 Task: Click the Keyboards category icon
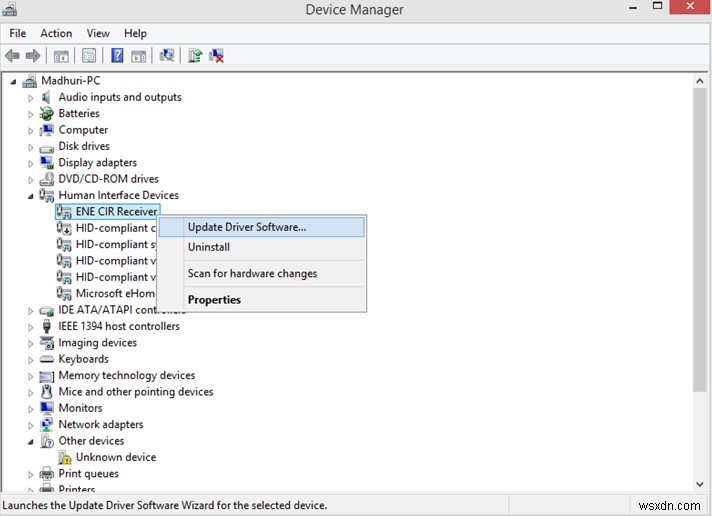pyautogui.click(x=46, y=359)
